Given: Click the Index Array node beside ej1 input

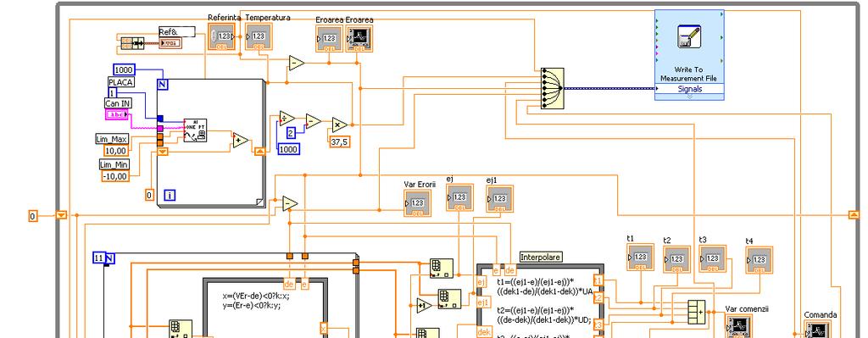Looking at the screenshot, I should click(449, 299).
